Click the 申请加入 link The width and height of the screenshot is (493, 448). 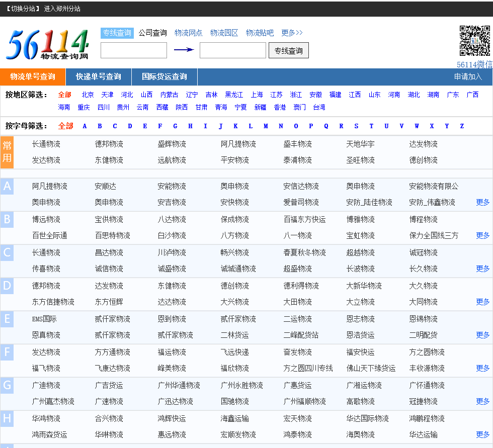coord(468,76)
